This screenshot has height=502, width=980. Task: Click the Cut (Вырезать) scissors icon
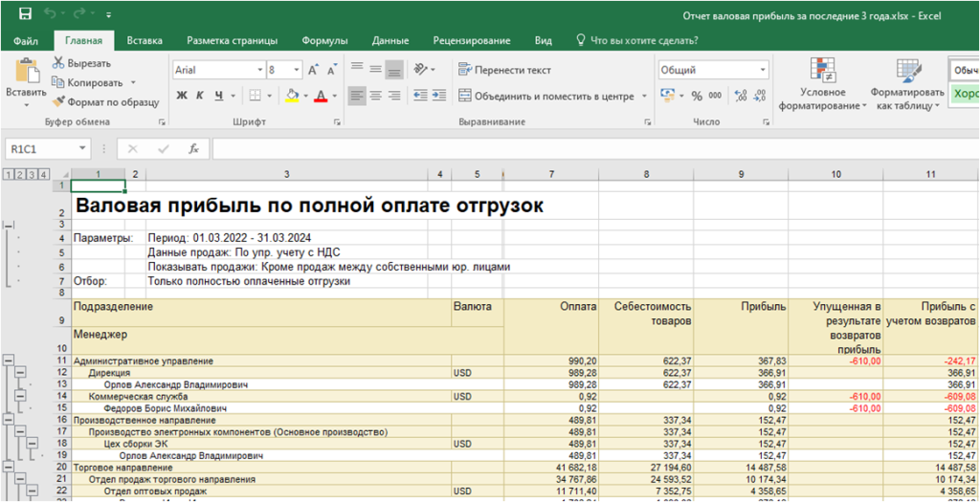[59, 63]
